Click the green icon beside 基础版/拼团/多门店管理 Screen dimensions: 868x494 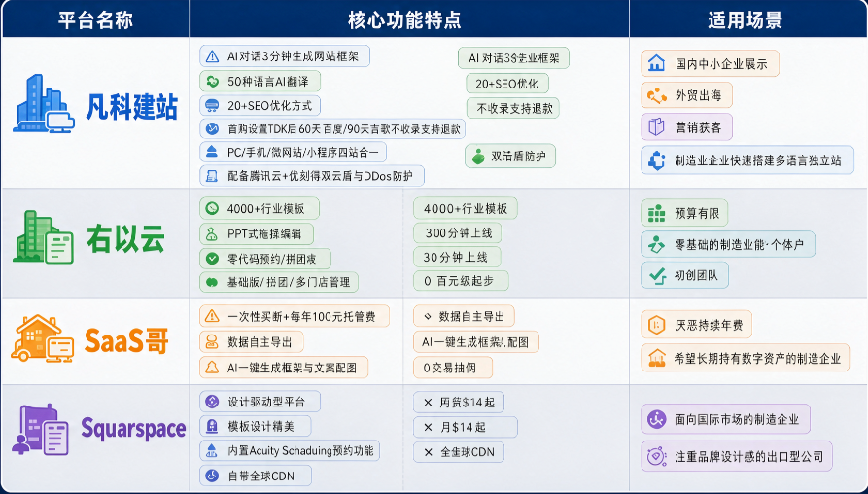pyautogui.click(x=212, y=282)
